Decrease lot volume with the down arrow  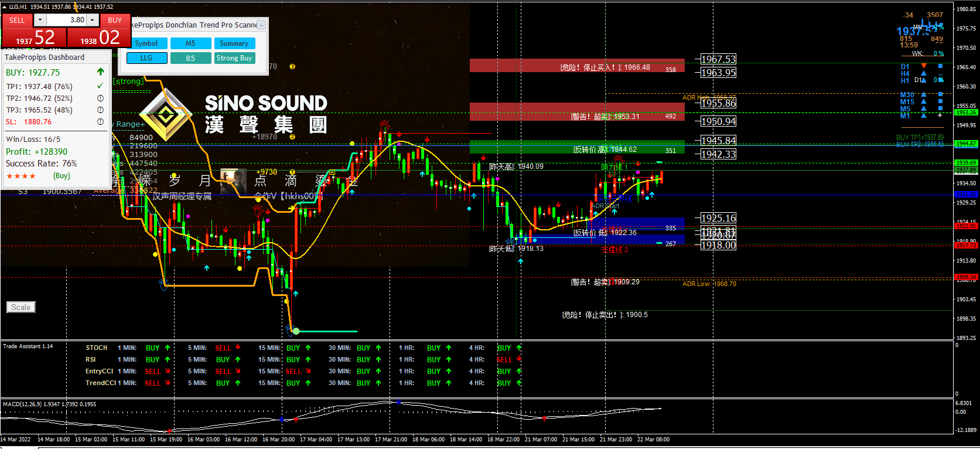tap(40, 20)
